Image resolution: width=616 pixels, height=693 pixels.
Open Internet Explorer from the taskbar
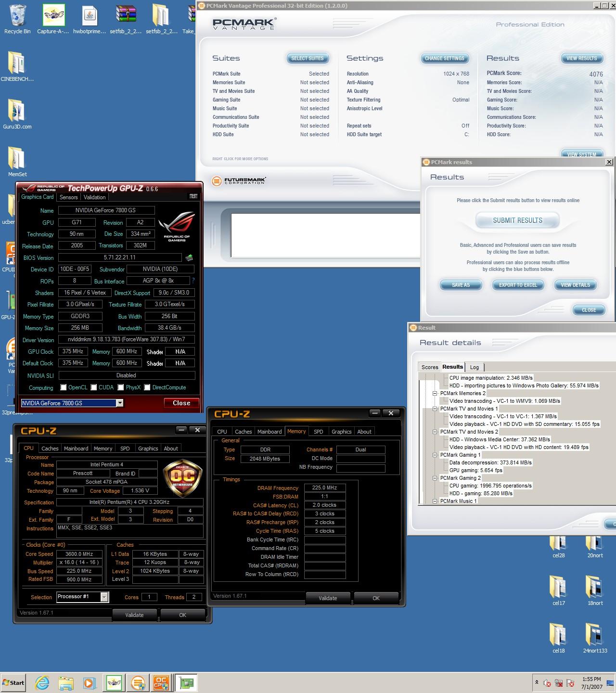(x=42, y=682)
